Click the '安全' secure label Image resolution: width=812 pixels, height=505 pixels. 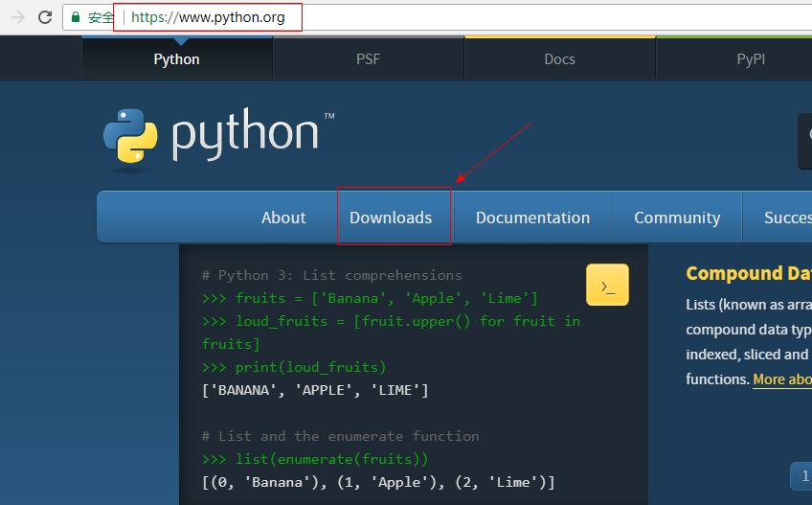click(x=101, y=17)
